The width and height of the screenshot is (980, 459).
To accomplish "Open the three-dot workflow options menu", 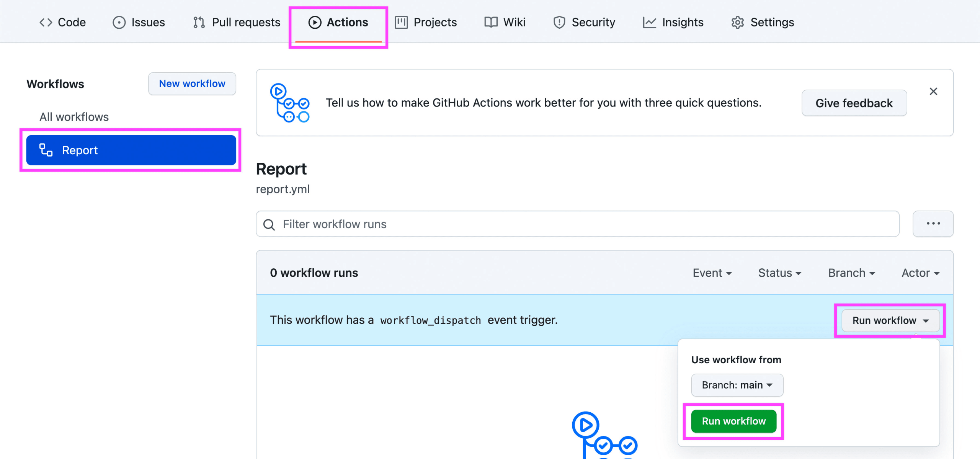I will point(933,224).
